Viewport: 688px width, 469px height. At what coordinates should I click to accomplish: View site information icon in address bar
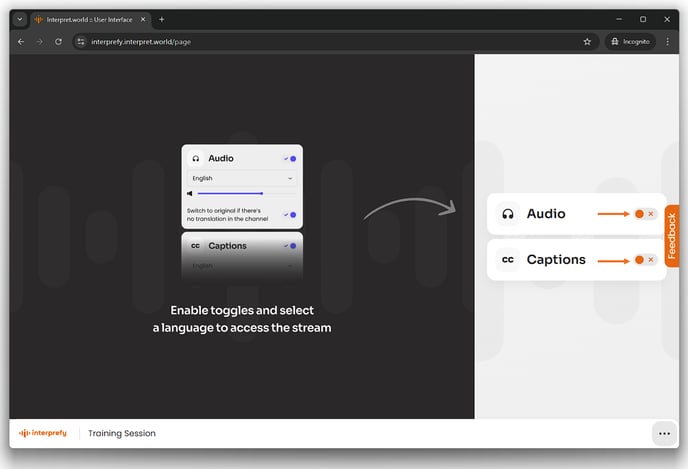[x=81, y=42]
